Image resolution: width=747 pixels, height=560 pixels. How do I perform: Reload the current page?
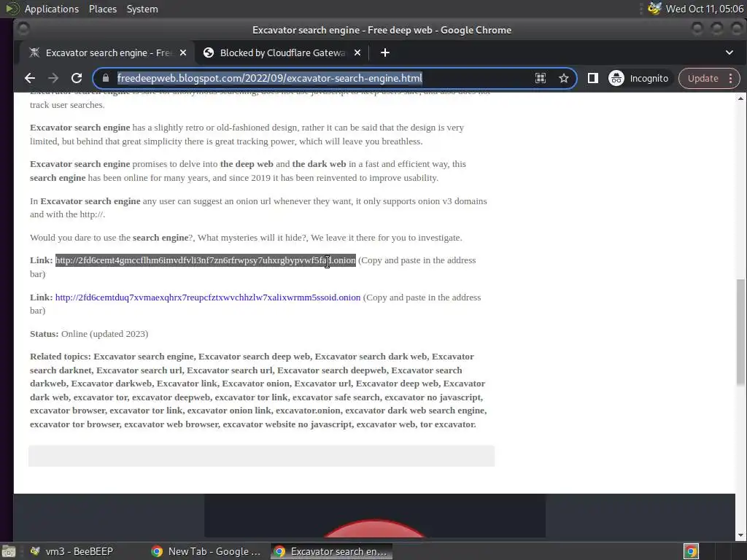[x=76, y=79]
